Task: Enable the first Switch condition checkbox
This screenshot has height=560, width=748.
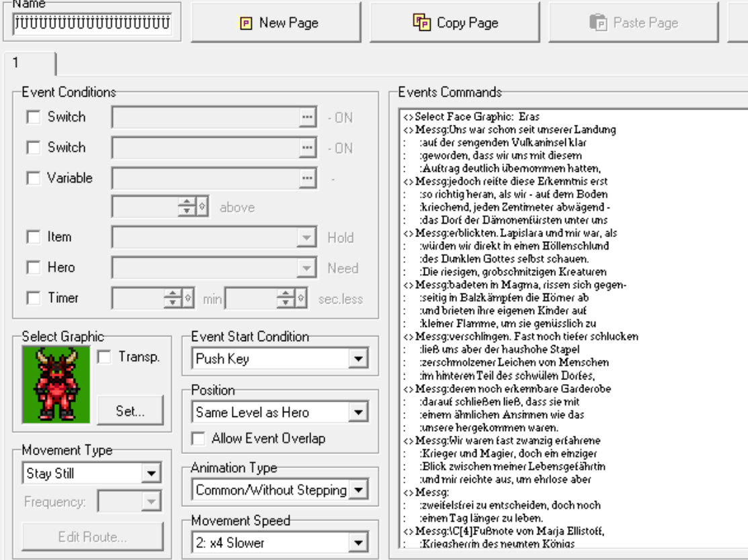Action: point(33,117)
